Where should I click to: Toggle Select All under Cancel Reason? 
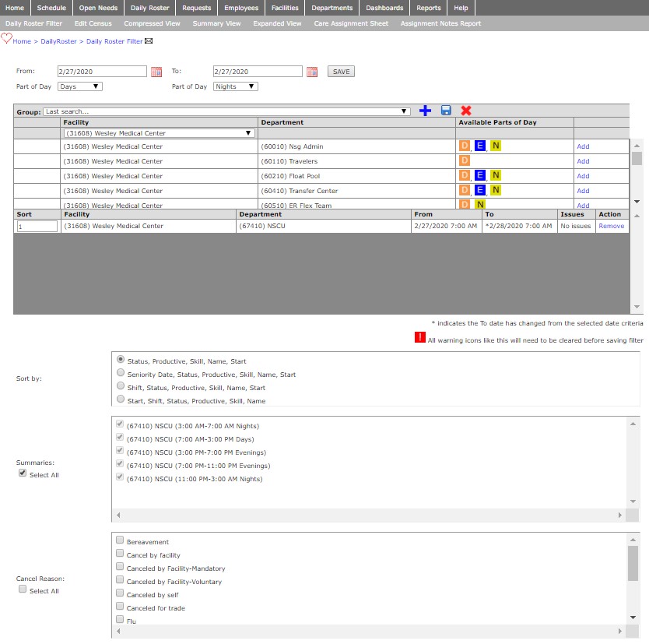pos(23,590)
